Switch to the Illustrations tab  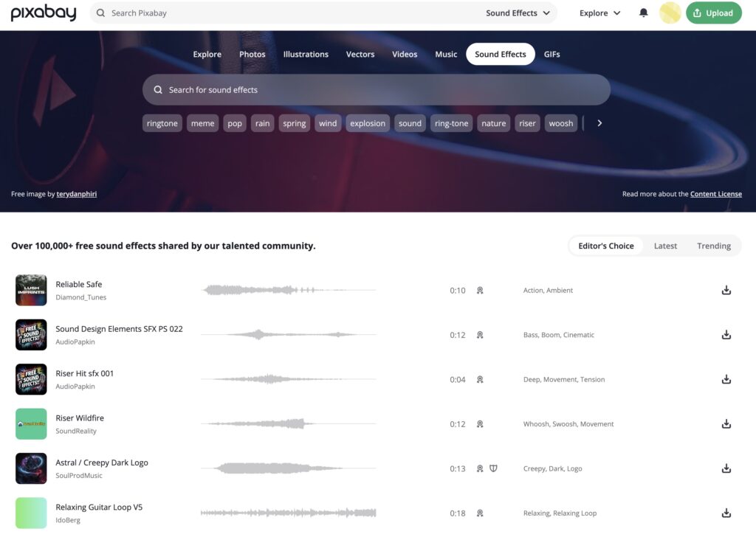tap(306, 54)
